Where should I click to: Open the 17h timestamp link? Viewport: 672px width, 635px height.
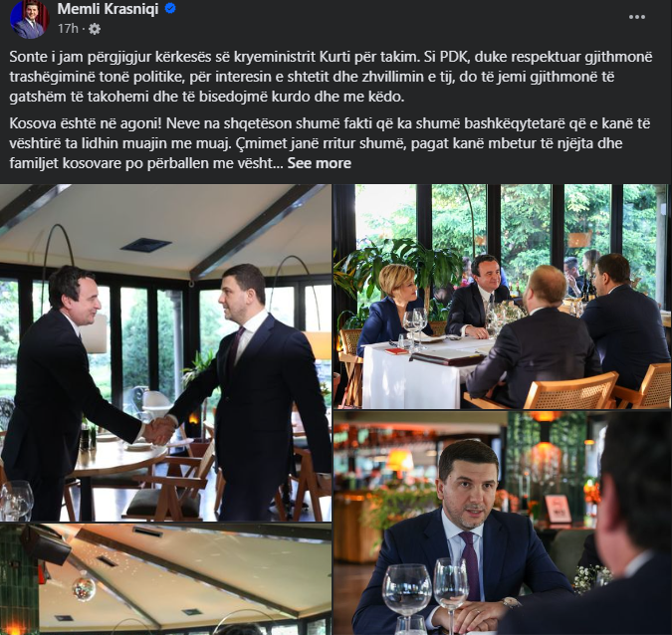68,29
